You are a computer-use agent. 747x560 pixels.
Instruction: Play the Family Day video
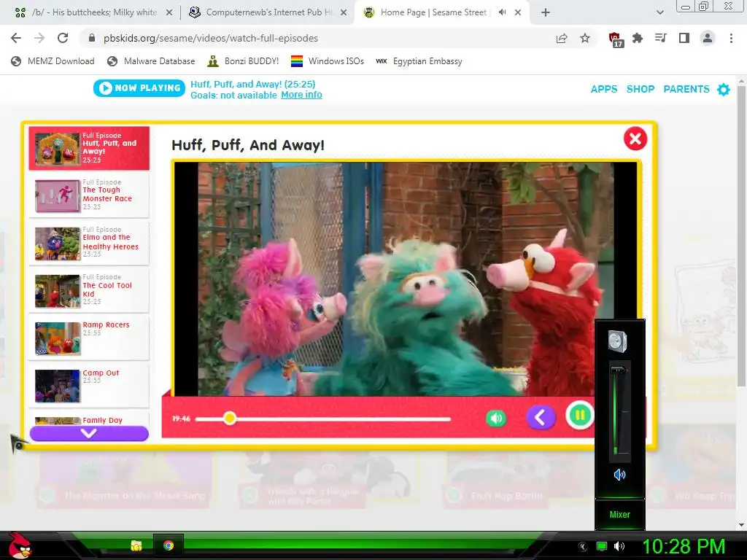pyautogui.click(x=89, y=419)
